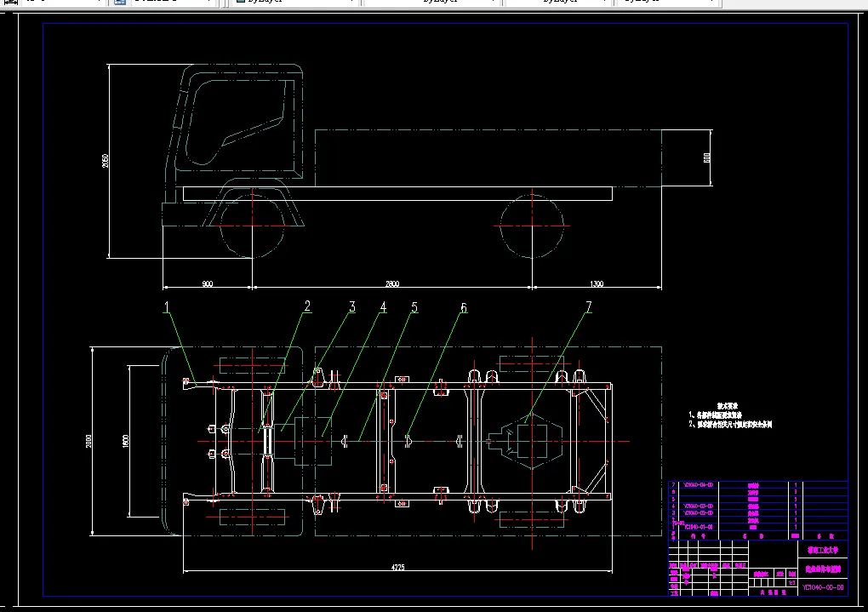Pick callout number 3 label
The height and width of the screenshot is (612, 868).
pos(352,306)
